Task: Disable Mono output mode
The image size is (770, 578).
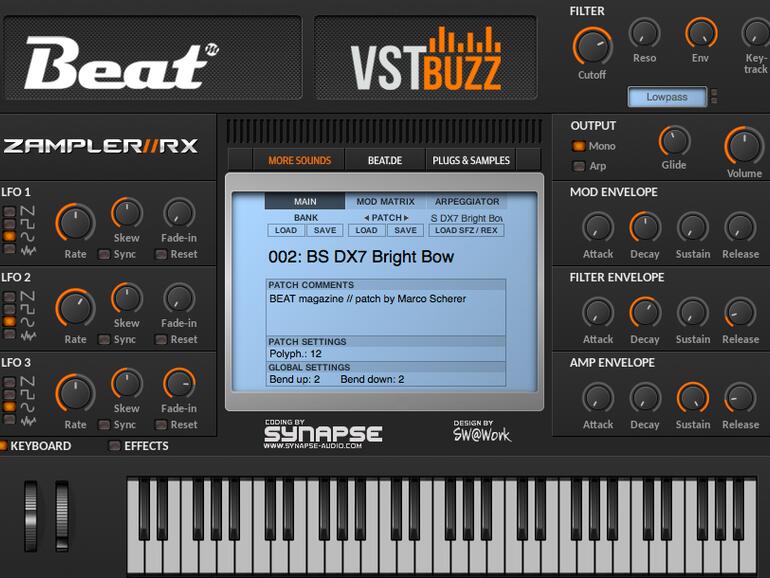Action: coord(578,146)
